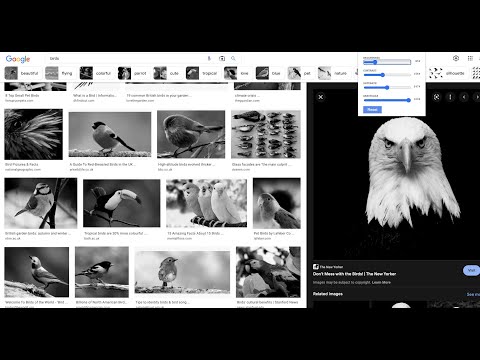Open the Google apps grid
Screen dimensions: 480x360
pyautogui.click(x=470, y=58)
